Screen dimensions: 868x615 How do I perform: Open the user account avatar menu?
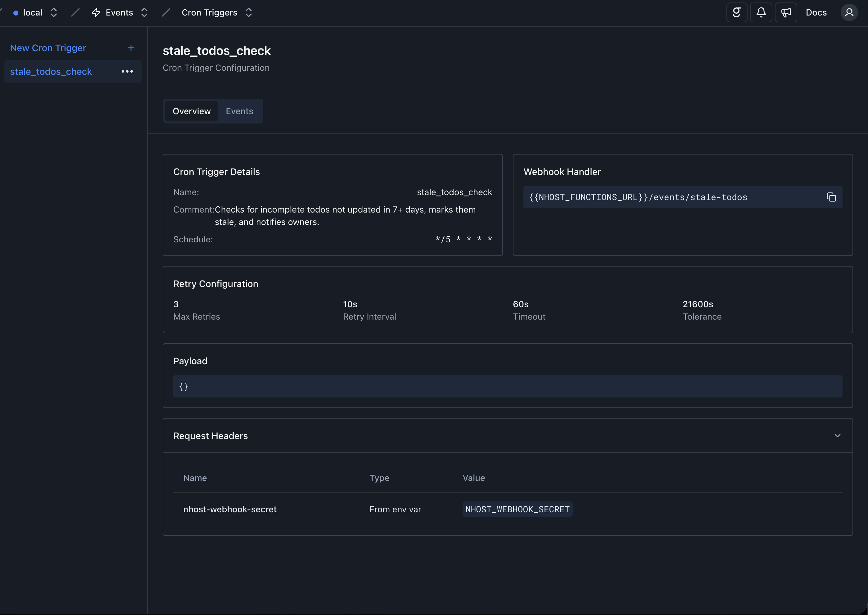click(x=849, y=12)
